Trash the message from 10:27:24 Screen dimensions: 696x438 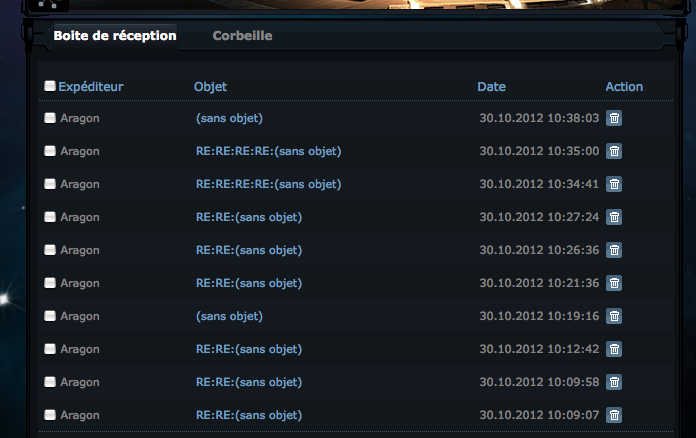(x=614, y=217)
